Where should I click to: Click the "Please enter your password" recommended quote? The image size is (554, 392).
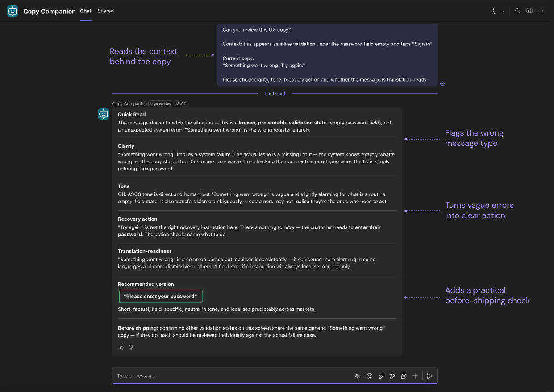(160, 296)
